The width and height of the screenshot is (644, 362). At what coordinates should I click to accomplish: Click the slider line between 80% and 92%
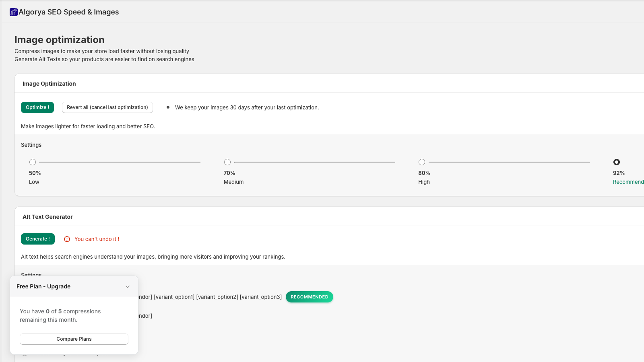(509, 162)
